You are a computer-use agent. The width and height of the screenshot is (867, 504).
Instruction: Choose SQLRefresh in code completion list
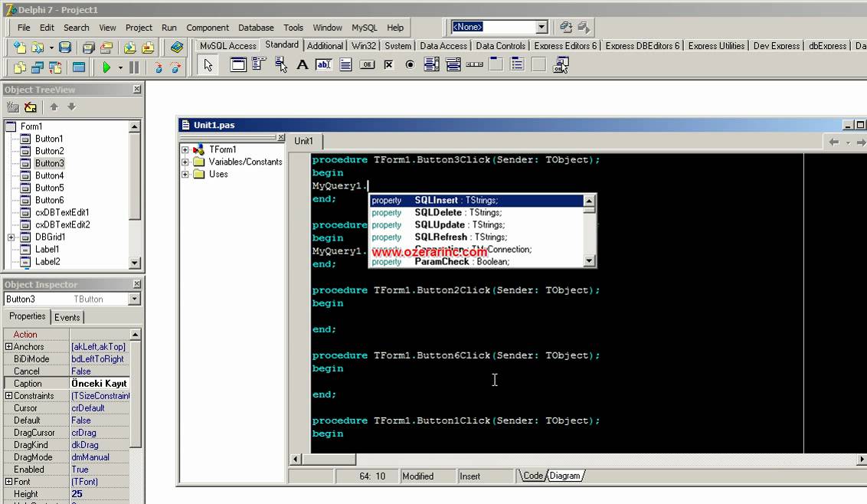tap(476, 237)
